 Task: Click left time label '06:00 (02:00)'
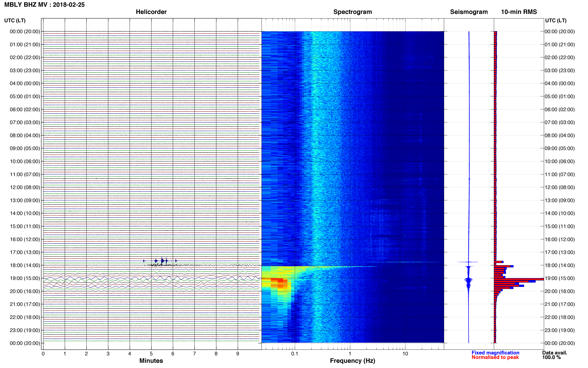tap(25, 110)
